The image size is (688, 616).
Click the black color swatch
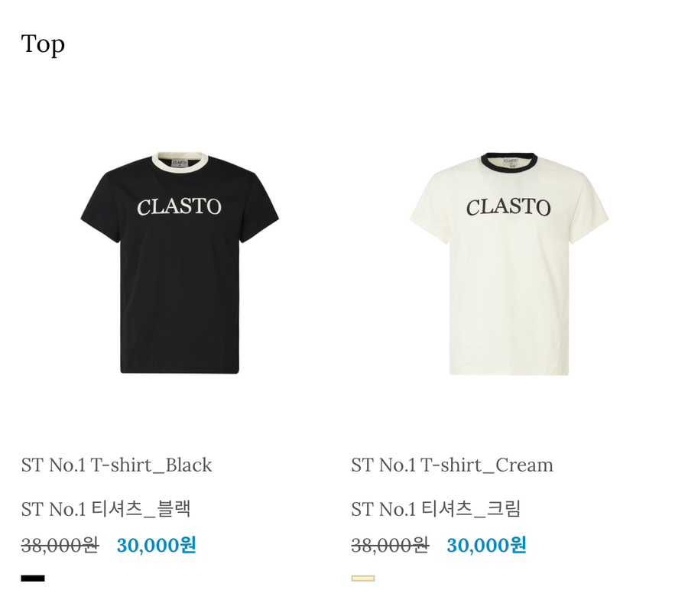click(x=33, y=579)
